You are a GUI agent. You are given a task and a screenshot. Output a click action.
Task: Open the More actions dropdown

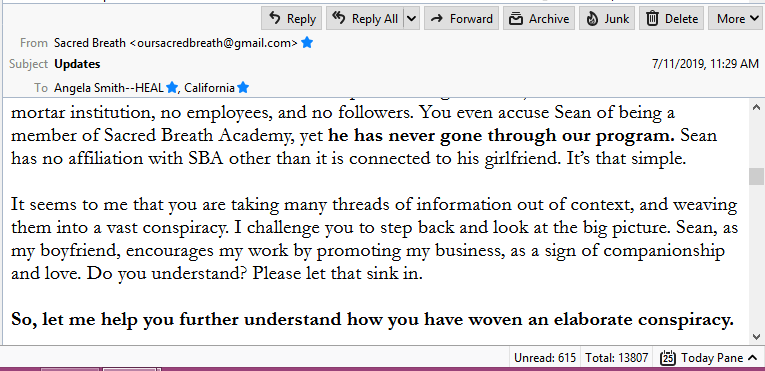tap(737, 19)
